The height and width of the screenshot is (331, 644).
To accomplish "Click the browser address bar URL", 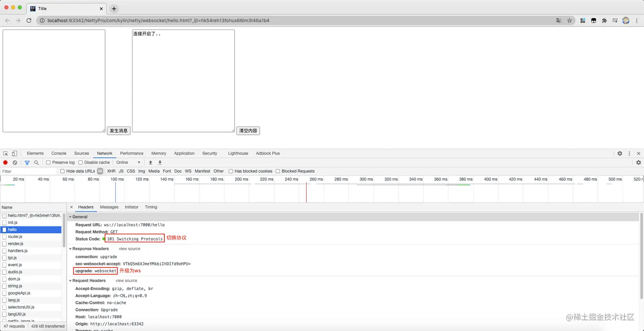I will coord(158,20).
